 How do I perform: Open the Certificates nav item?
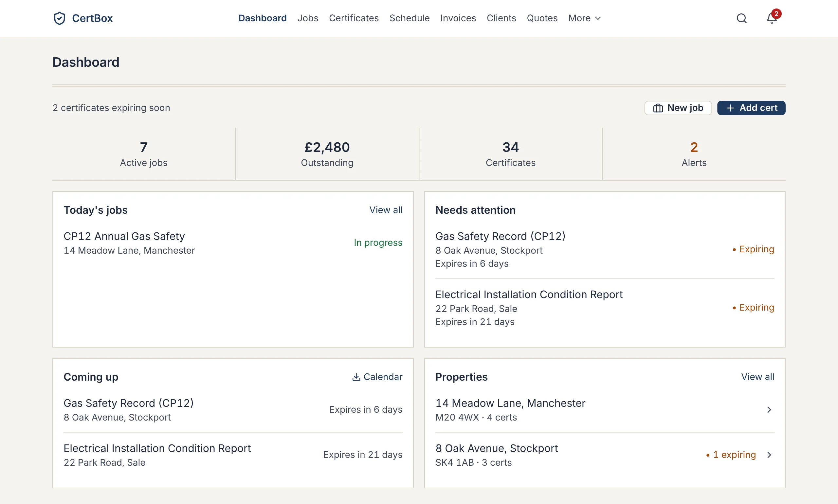(x=354, y=18)
